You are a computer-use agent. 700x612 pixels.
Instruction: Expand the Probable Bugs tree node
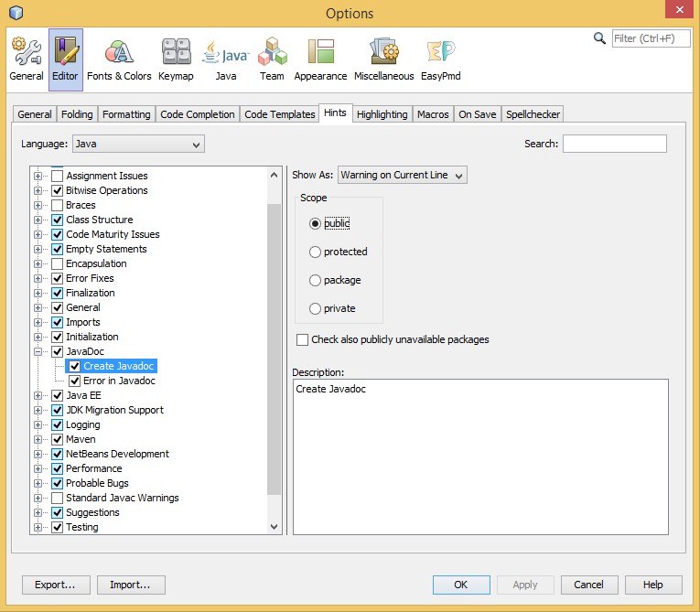pyautogui.click(x=38, y=483)
